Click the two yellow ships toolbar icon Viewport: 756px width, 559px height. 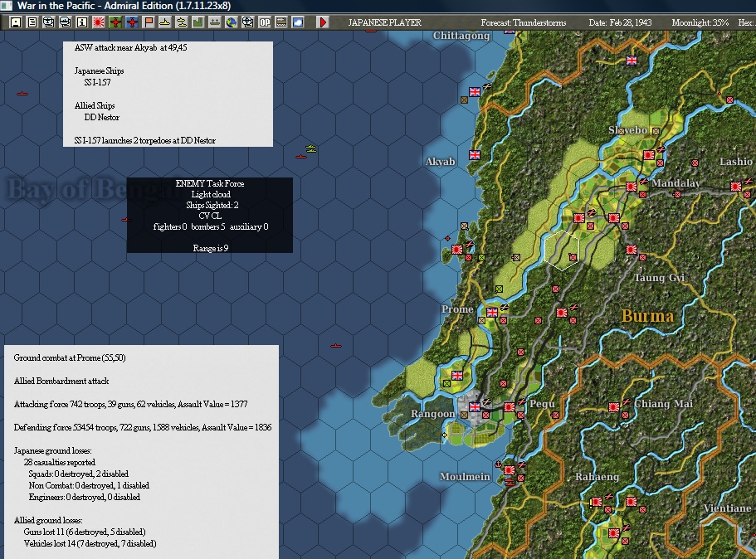pyautogui.click(x=181, y=22)
